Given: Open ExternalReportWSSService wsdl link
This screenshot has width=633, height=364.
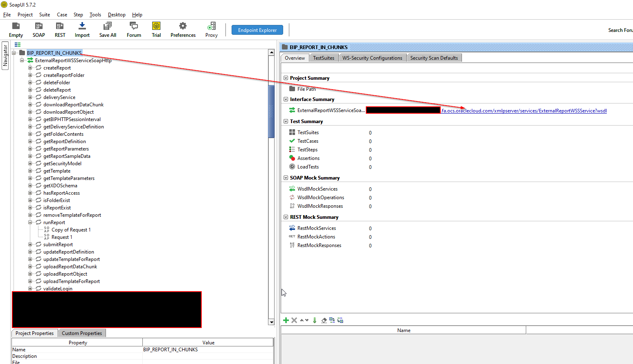Looking at the screenshot, I should pos(524,110).
